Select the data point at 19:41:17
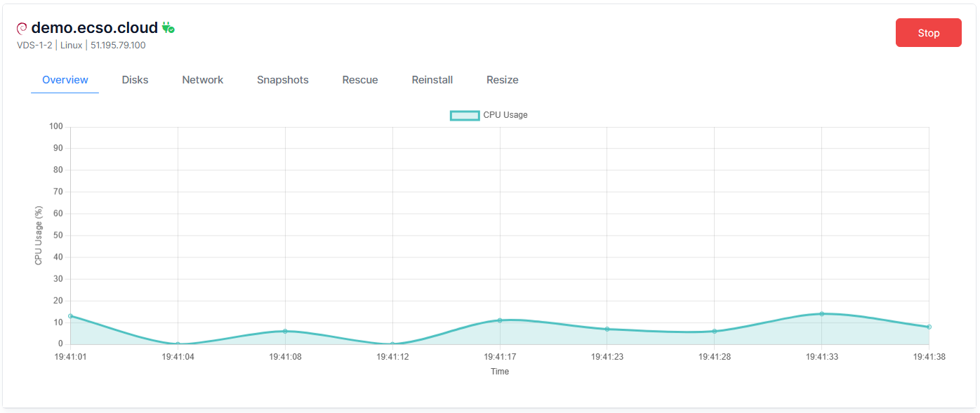 tap(500, 320)
